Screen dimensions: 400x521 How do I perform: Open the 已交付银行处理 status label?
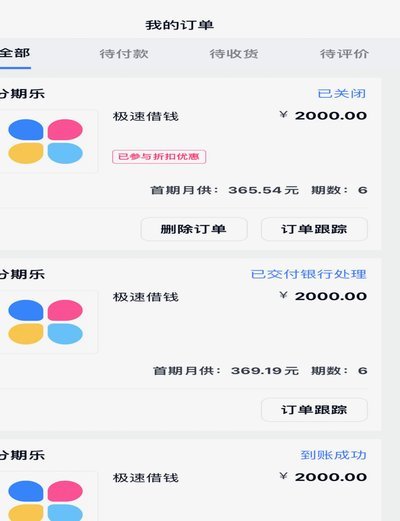[308, 274]
